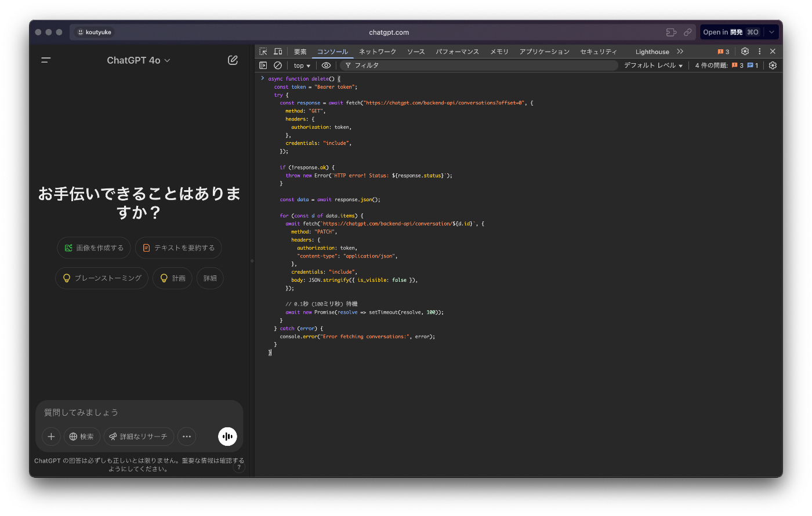Switch to the メモリ tab
Image resolution: width=812 pixels, height=516 pixels.
coord(499,52)
